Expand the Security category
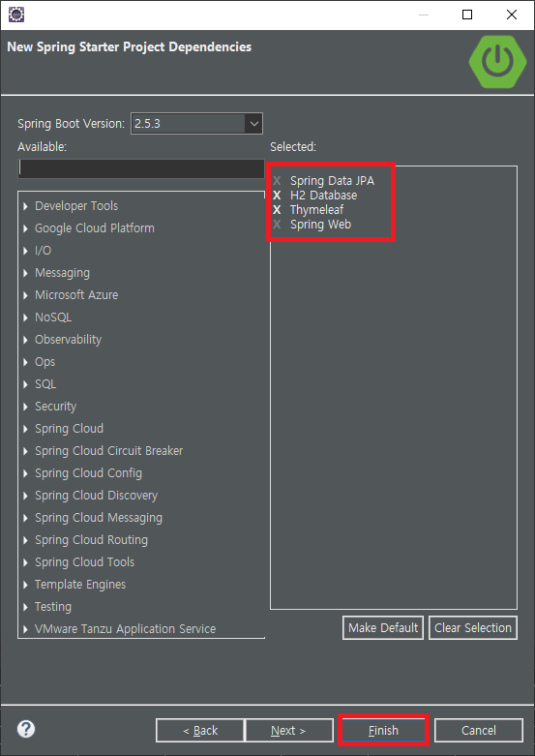This screenshot has width=535, height=756. pos(25,407)
